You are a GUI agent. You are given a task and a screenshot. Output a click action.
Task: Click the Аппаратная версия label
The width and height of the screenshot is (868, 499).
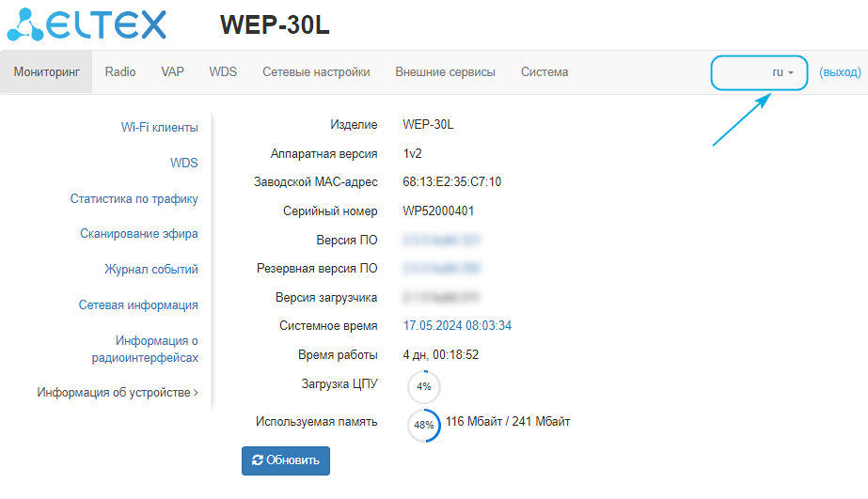pyautogui.click(x=324, y=154)
